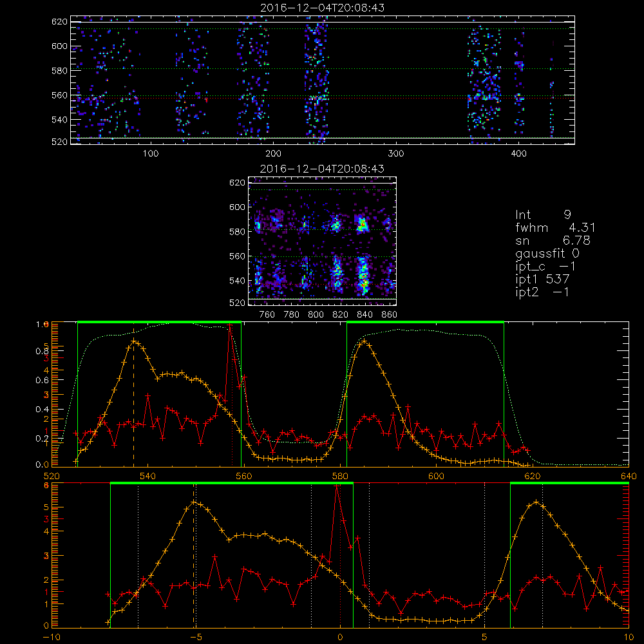Select the 'ipt_c -1' parameter line

click(x=545, y=267)
